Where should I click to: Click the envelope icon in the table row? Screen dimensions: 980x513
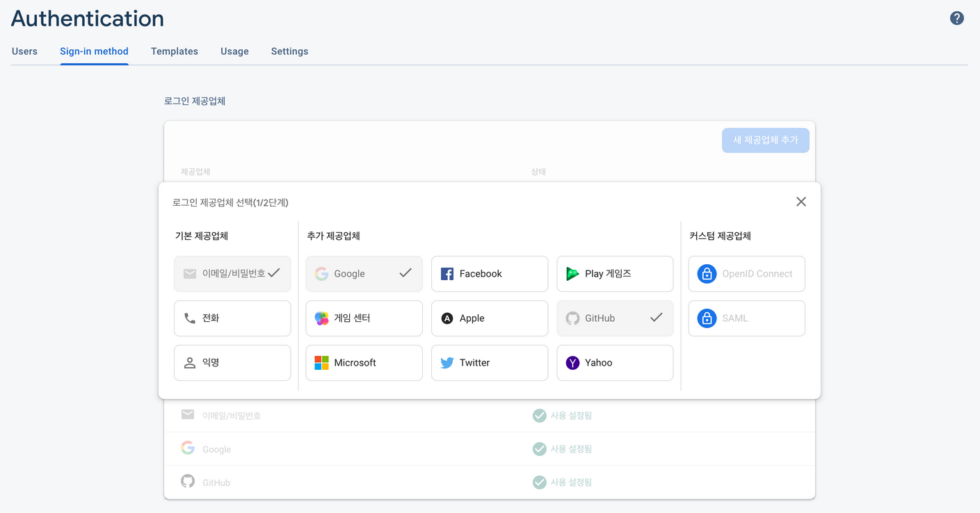tap(188, 414)
